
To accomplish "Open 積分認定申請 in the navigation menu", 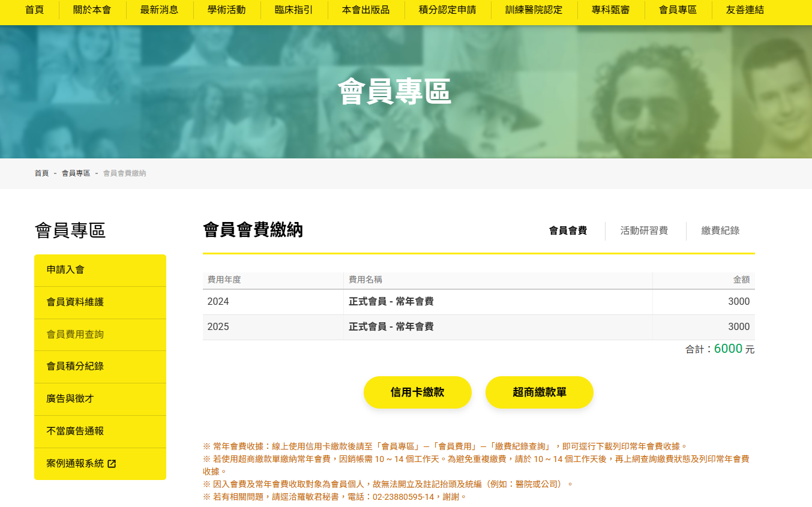I will pos(447,10).
